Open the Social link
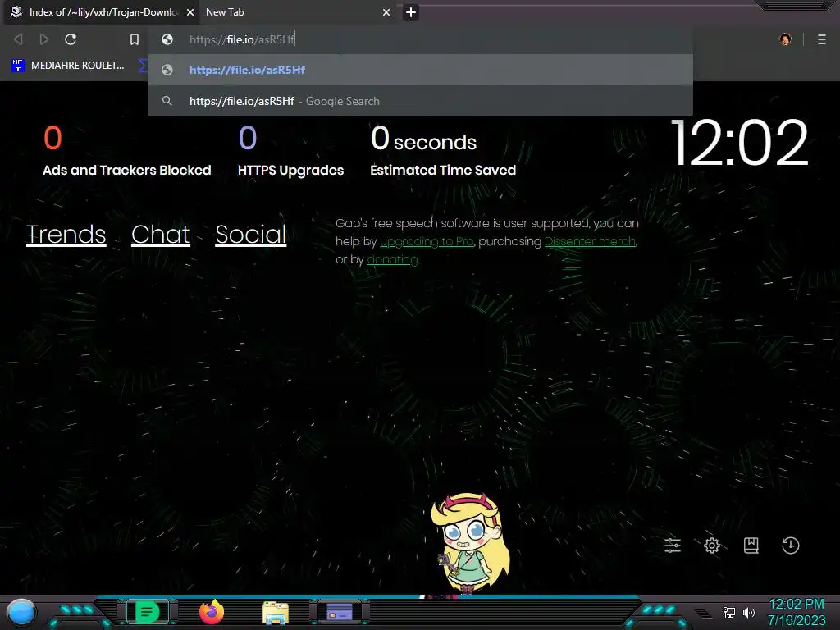The width and height of the screenshot is (840, 630). click(x=251, y=235)
